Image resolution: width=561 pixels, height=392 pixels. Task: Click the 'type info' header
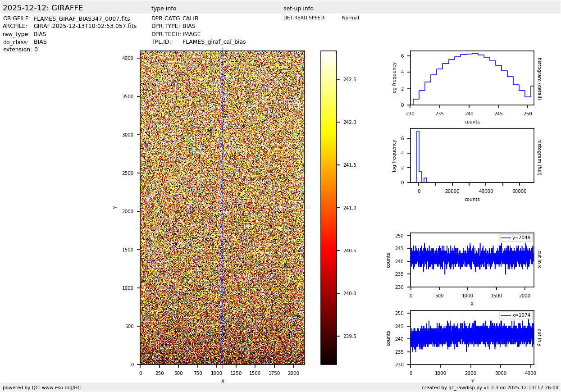point(164,9)
